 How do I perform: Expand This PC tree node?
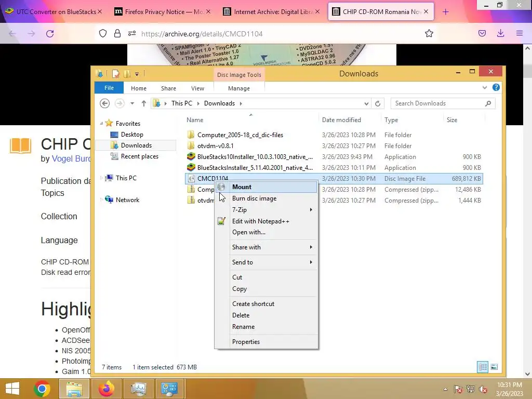pyautogui.click(x=101, y=178)
